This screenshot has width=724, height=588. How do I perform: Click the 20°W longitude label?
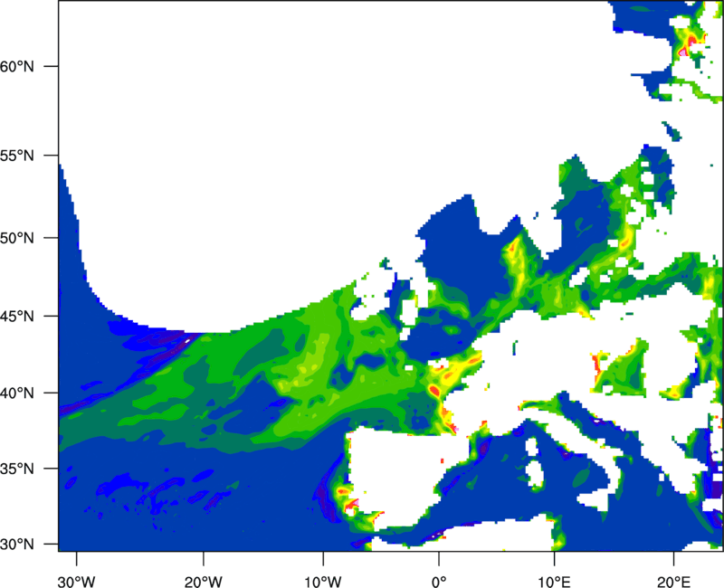click(x=203, y=582)
